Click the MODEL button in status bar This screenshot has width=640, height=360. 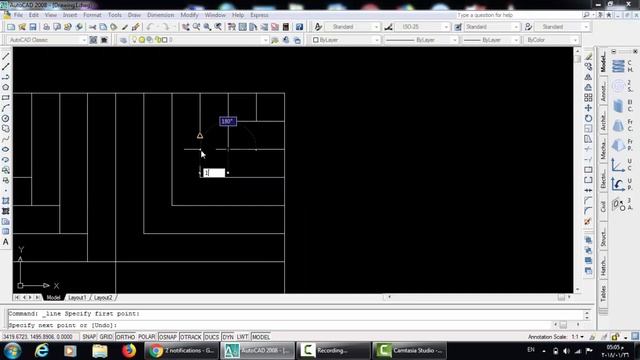point(261,337)
